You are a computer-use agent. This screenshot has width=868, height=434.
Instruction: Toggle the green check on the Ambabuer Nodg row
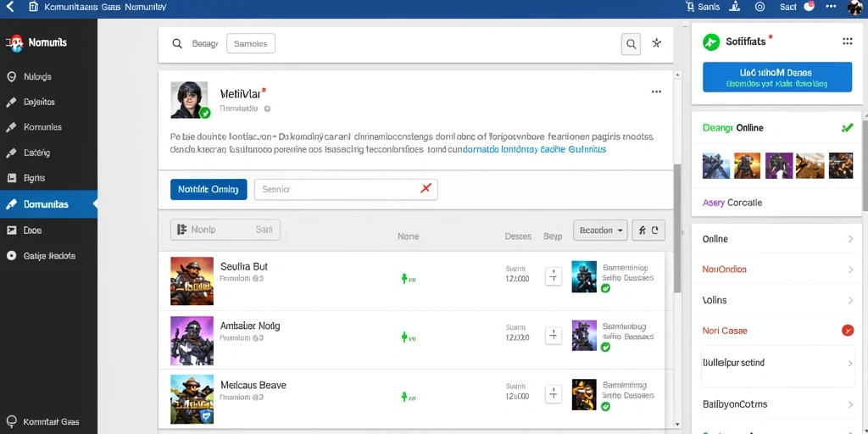pos(605,347)
